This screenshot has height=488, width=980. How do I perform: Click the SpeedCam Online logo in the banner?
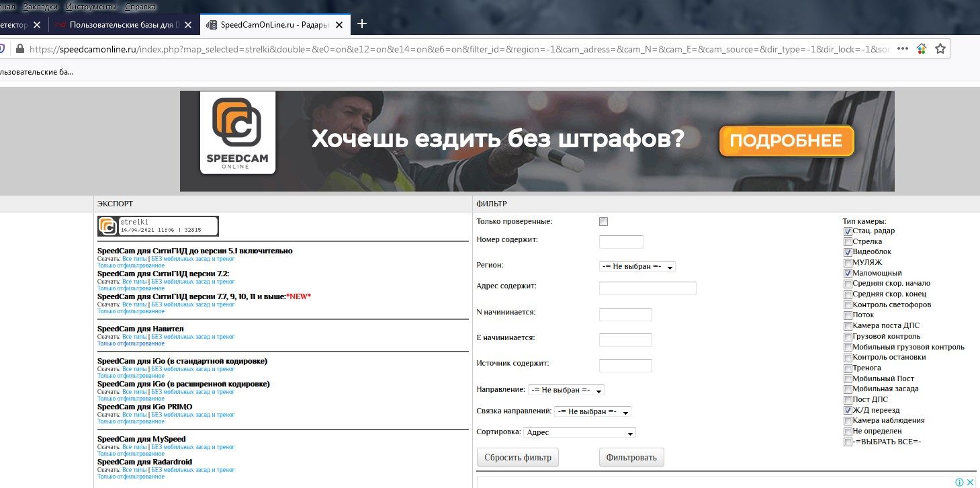pyautogui.click(x=238, y=133)
